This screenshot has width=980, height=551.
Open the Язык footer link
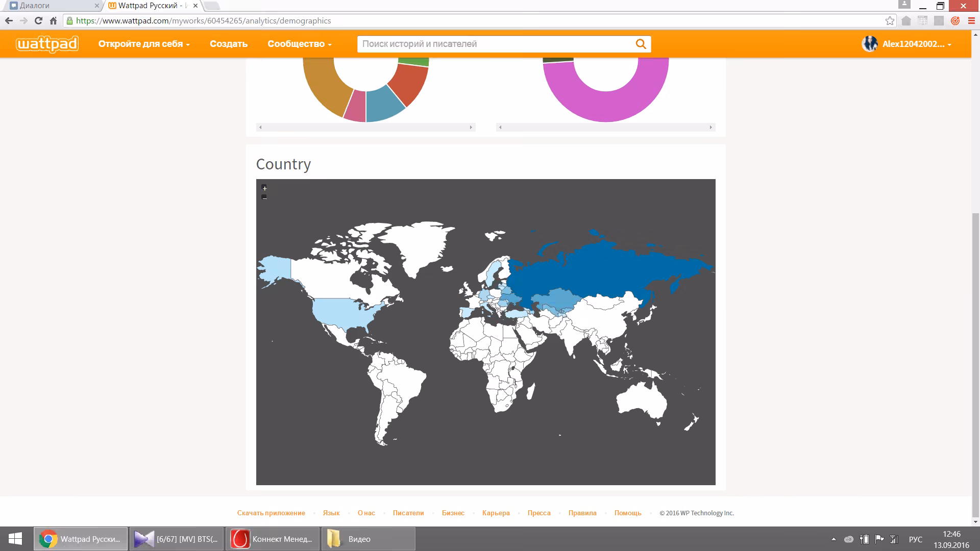(x=331, y=513)
